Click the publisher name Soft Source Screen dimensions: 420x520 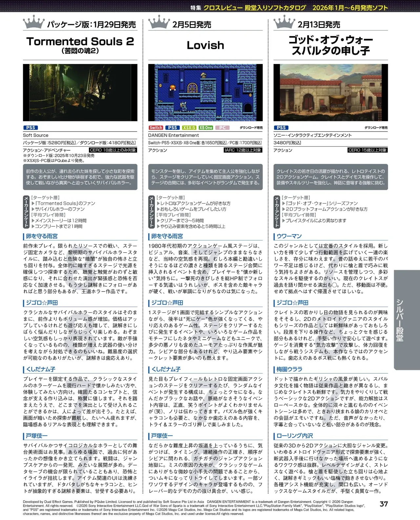tap(35, 135)
